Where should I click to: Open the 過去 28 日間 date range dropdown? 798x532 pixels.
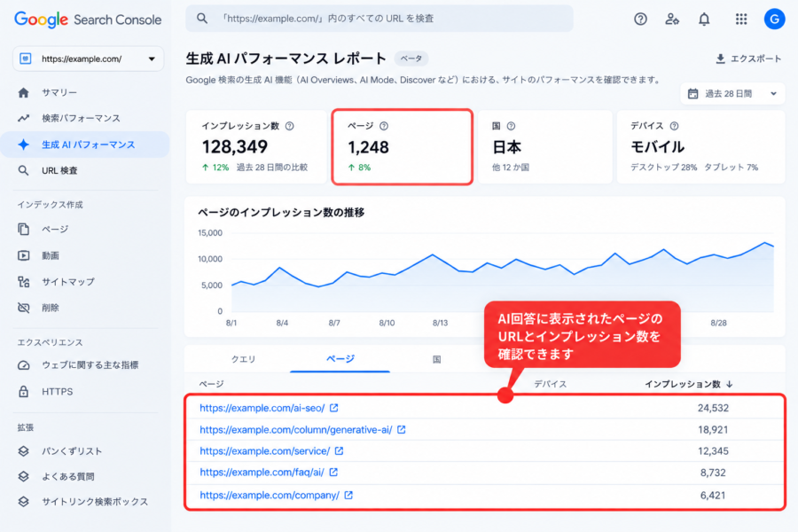[732, 94]
